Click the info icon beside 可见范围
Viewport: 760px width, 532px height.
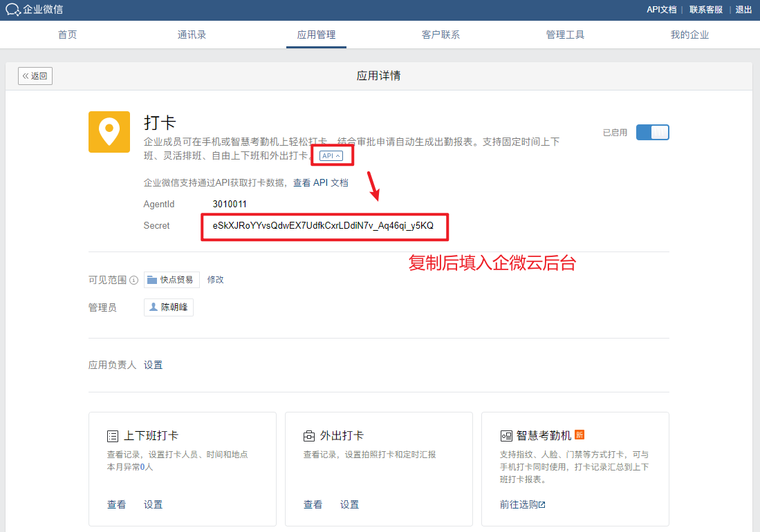[134, 280]
